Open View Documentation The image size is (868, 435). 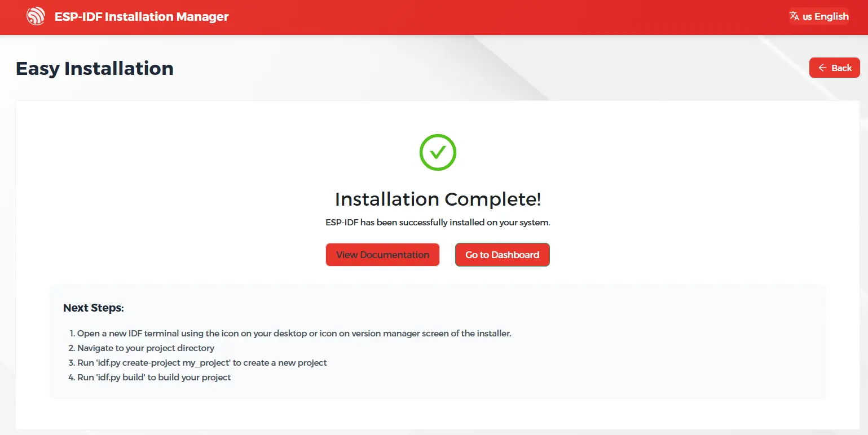click(x=382, y=255)
